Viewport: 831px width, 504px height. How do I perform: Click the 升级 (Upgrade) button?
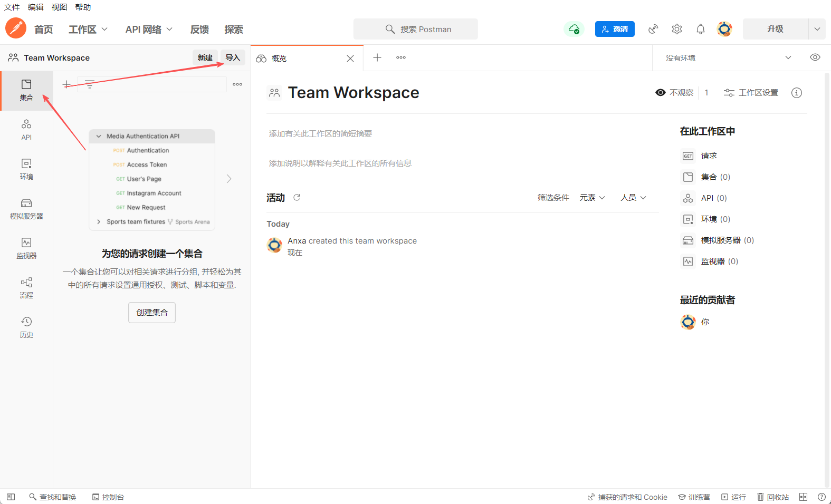(775, 29)
